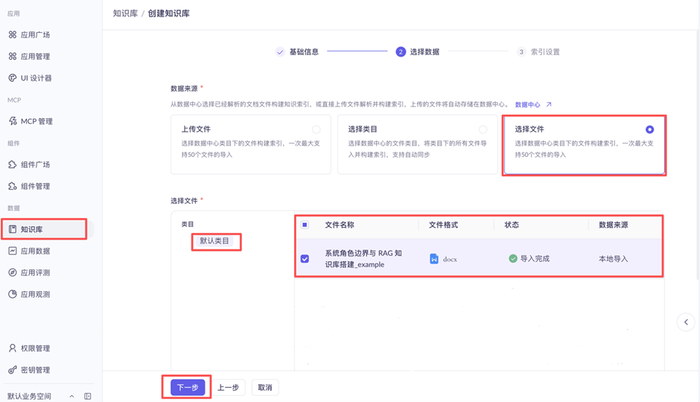Click the 创建知识库 breadcrumb text

click(x=169, y=13)
